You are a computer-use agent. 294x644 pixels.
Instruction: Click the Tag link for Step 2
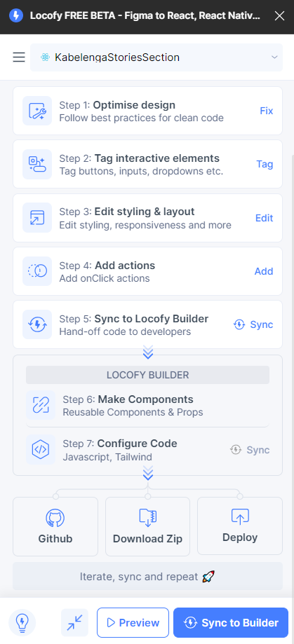[265, 164]
